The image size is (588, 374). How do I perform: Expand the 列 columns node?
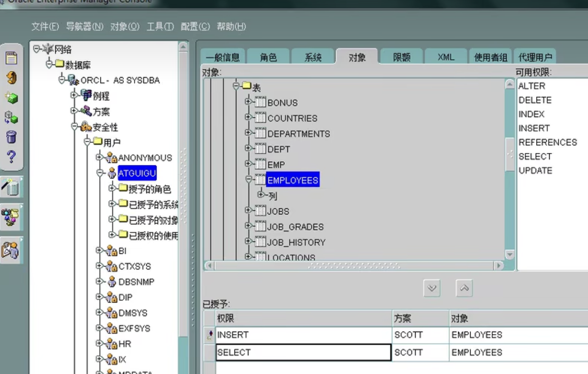click(x=261, y=195)
